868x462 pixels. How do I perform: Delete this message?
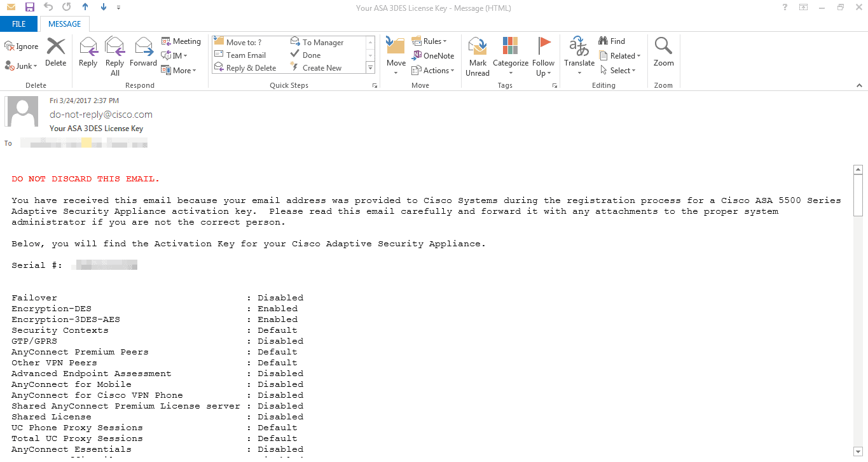click(55, 52)
